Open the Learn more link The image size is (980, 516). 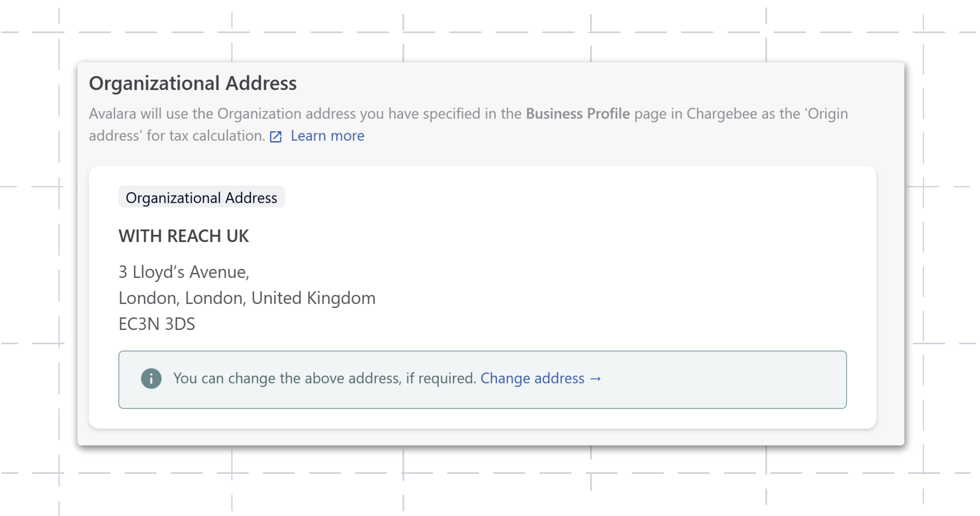pyautogui.click(x=327, y=136)
